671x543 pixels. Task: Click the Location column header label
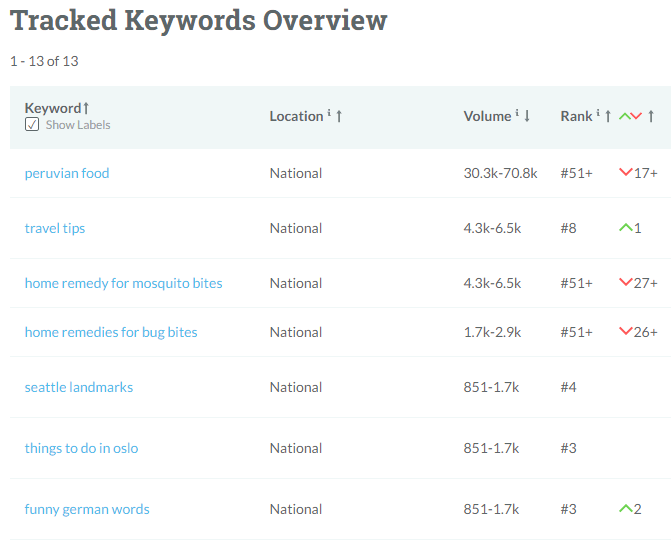296,116
